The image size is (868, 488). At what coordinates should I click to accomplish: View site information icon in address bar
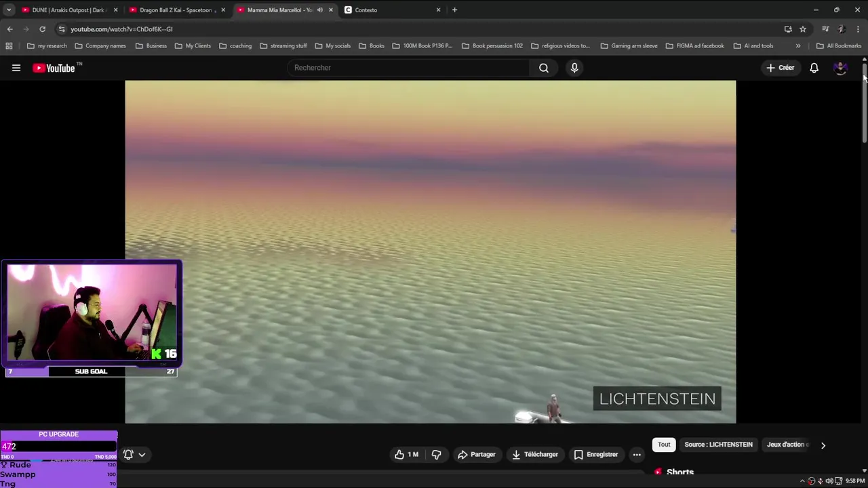pyautogui.click(x=62, y=29)
